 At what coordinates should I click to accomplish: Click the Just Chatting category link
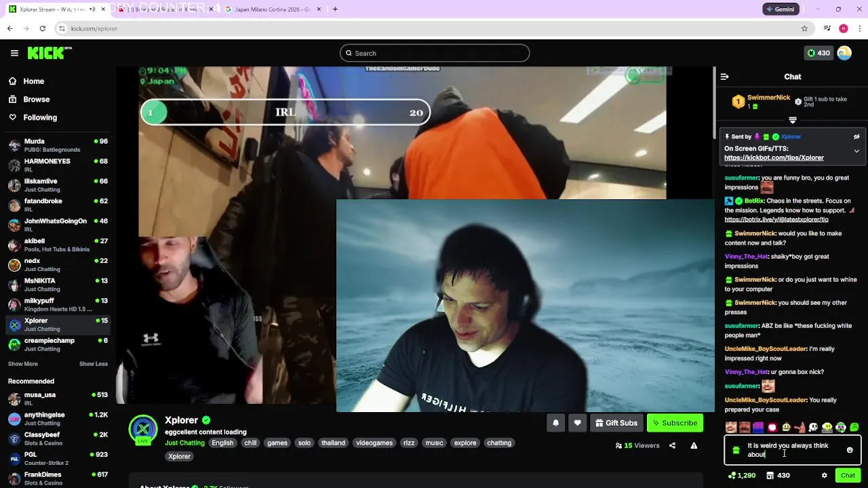(184, 443)
